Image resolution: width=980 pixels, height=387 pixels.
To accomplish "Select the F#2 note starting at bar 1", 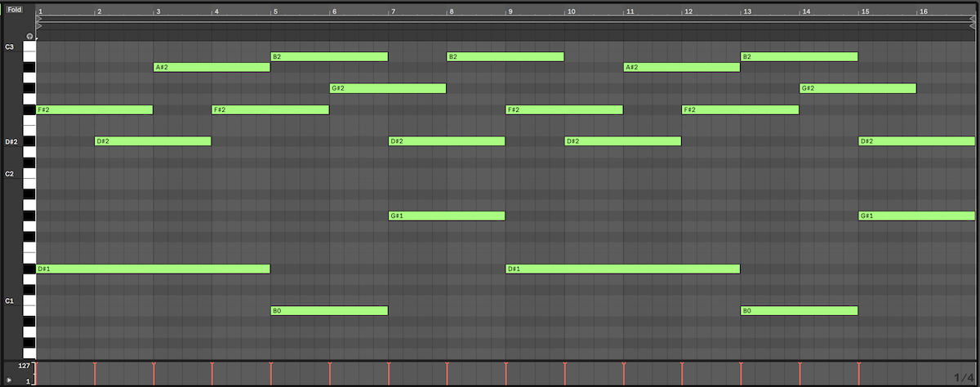I will tap(95, 109).
